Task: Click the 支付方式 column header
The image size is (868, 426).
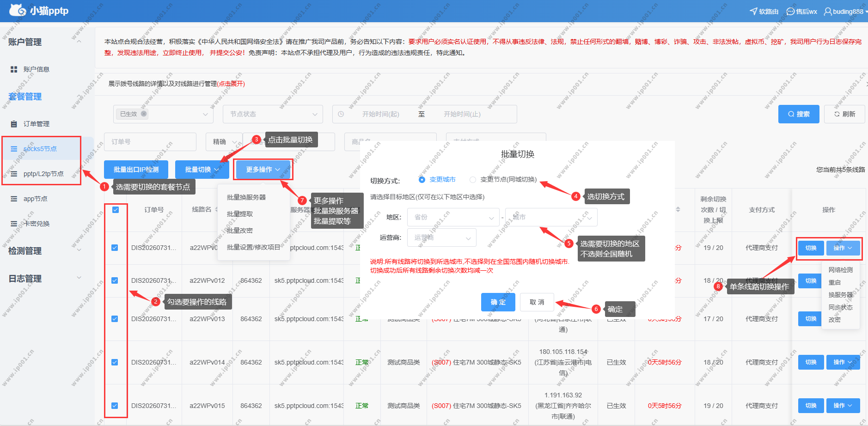Action: tap(762, 210)
